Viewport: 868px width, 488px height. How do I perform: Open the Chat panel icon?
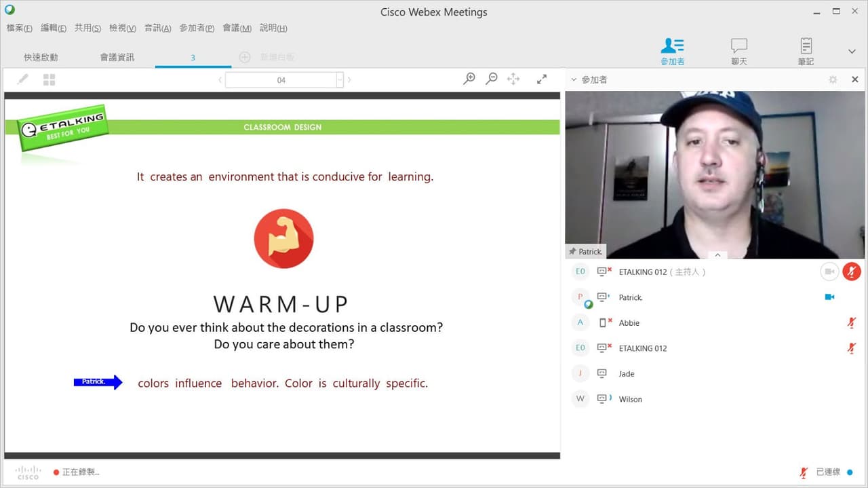[738, 50]
